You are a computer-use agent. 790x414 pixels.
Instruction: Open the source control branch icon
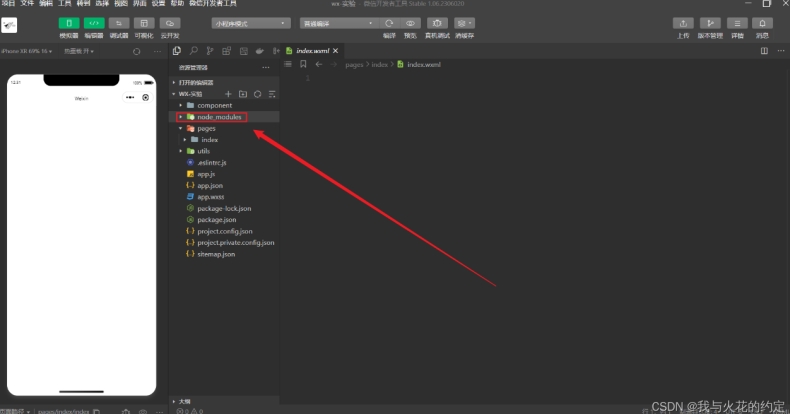coord(210,50)
